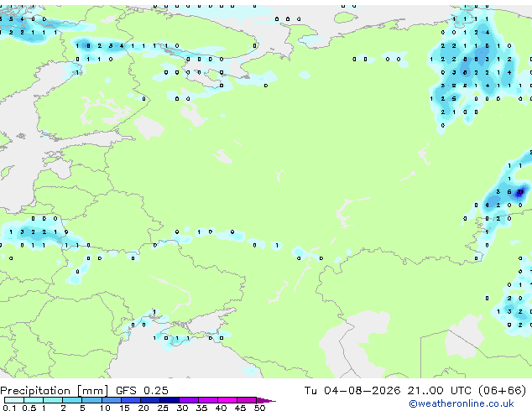Click the 2–5 mm cyan legend swatch
The width and height of the screenshot is (532, 411).
(x=72, y=400)
